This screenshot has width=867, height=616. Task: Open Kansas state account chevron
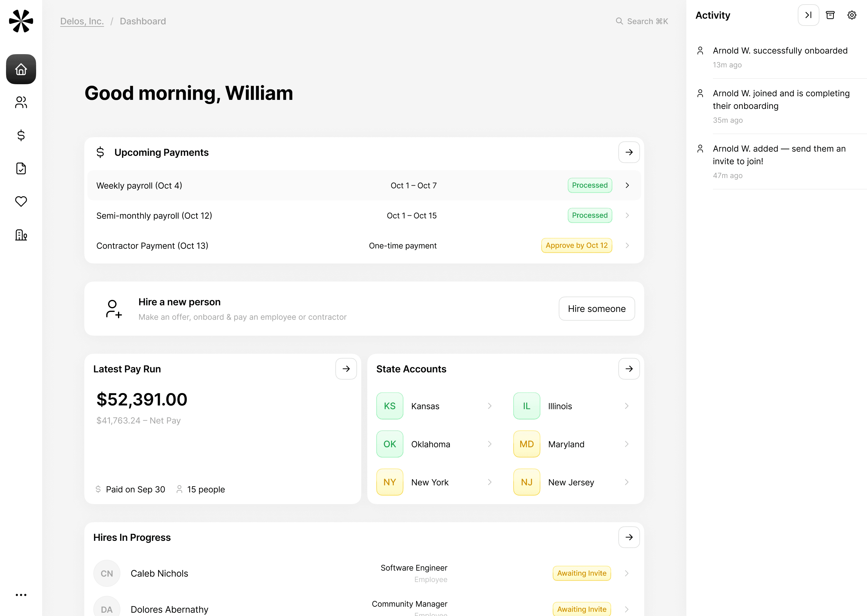coord(490,406)
